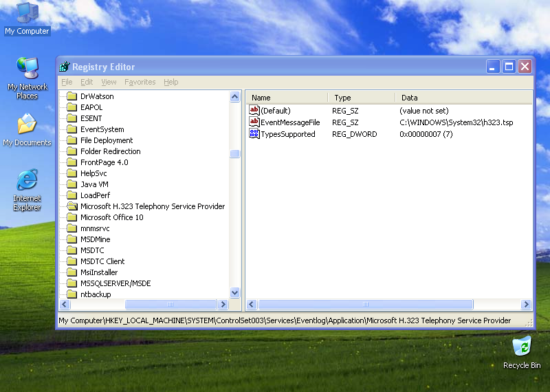The height and width of the screenshot is (392, 550).
Task: Click the tree pane vertical scrollbar thumb
Action: [x=234, y=154]
